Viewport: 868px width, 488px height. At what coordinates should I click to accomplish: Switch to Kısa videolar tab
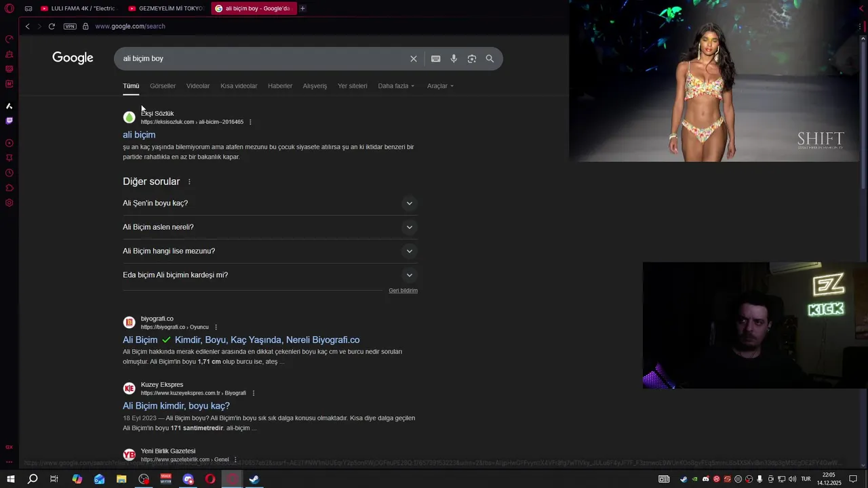[x=239, y=86]
